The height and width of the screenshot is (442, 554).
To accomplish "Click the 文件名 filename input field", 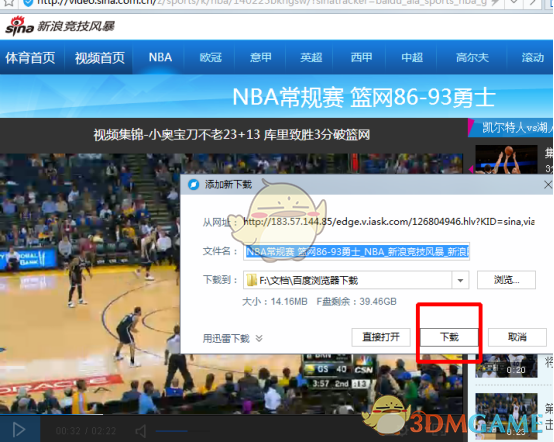I will (356, 252).
